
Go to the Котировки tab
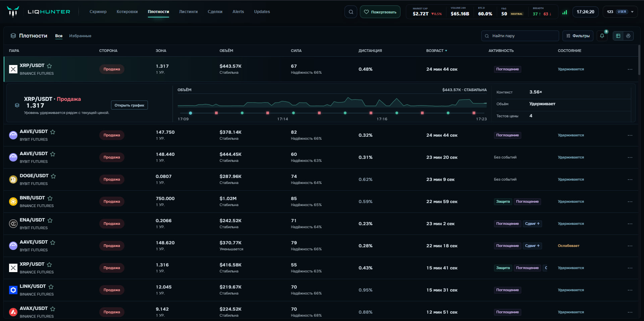click(127, 12)
